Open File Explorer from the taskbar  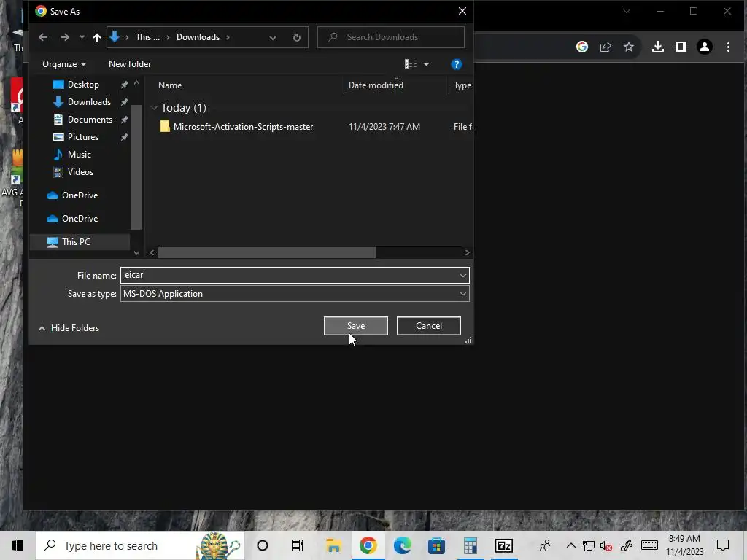pos(333,545)
